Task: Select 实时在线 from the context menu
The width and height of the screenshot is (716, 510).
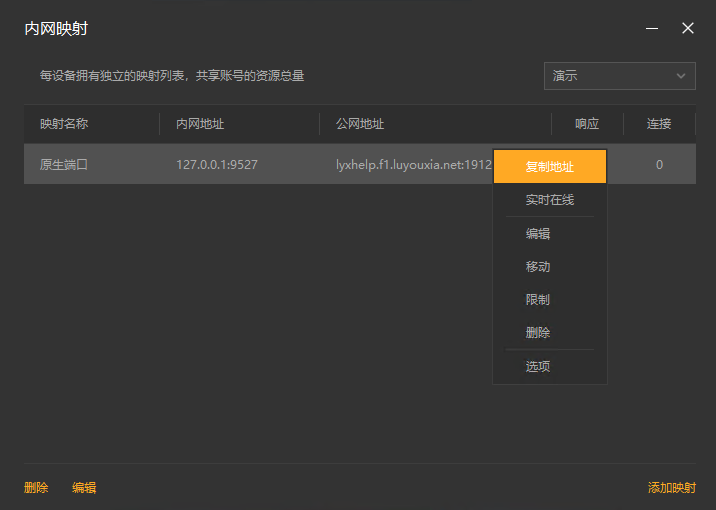Action: (x=550, y=200)
